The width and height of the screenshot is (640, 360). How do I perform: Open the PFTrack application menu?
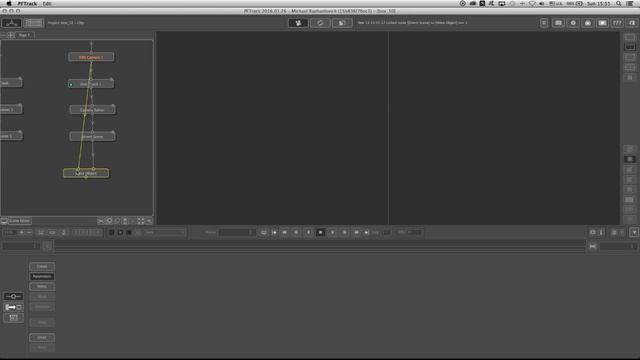pyautogui.click(x=27, y=4)
